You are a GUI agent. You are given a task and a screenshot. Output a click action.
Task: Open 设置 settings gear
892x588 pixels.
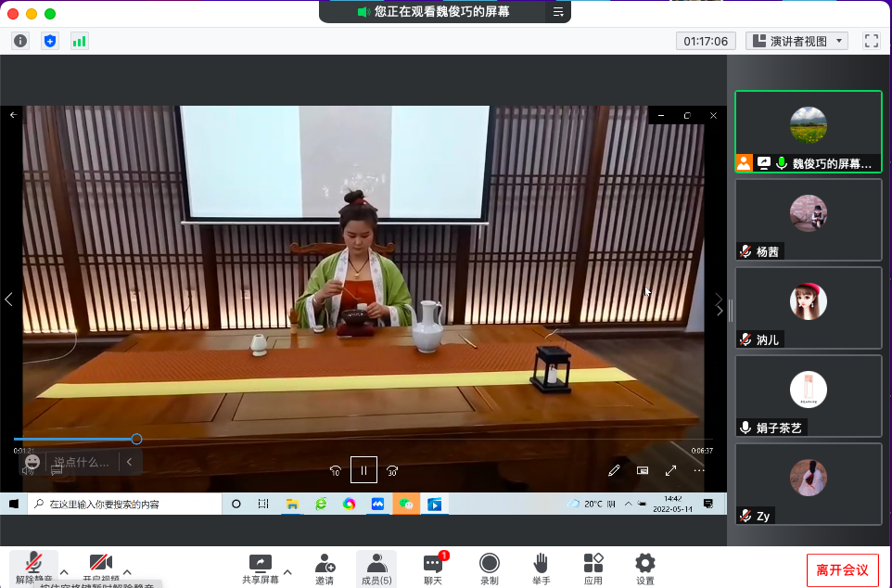pyautogui.click(x=645, y=568)
